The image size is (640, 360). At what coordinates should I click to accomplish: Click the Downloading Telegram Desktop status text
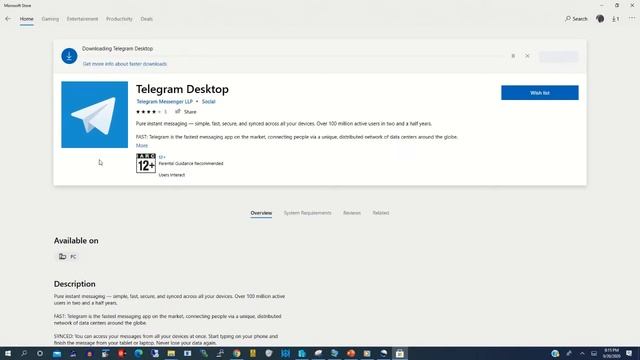coord(118,49)
